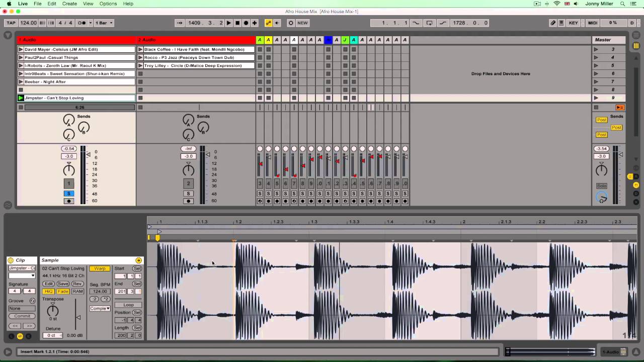Launch the Beebar - Night After clip
Image resolution: width=644 pixels, height=362 pixels.
[x=21, y=81]
